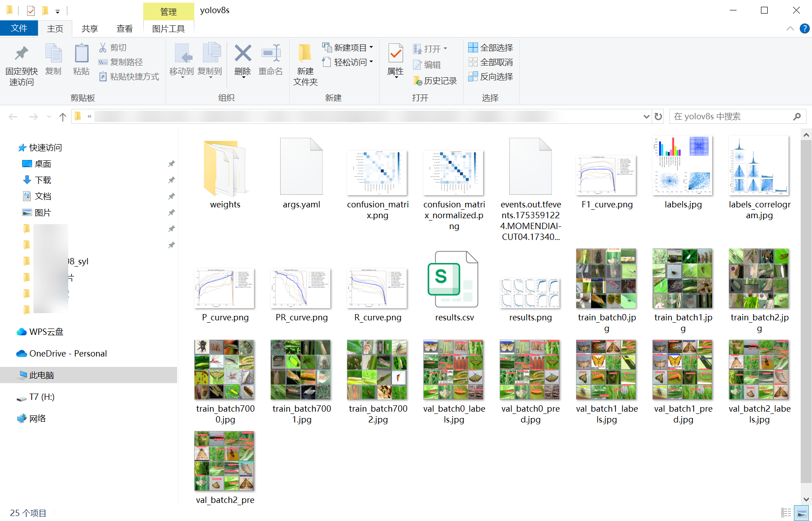Open the 文件 menu

[x=19, y=28]
